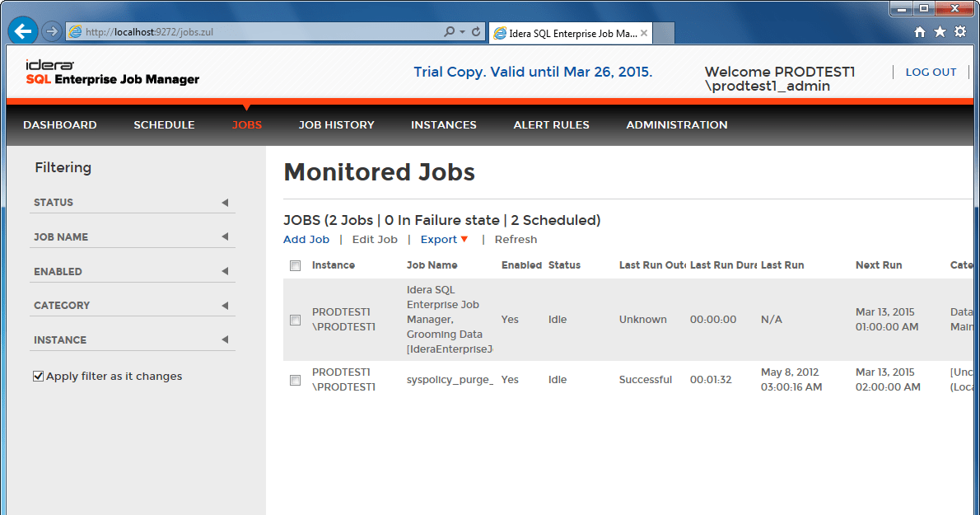980x515 pixels.
Task: Check the Grooming Data job row checkbox
Action: 295,320
